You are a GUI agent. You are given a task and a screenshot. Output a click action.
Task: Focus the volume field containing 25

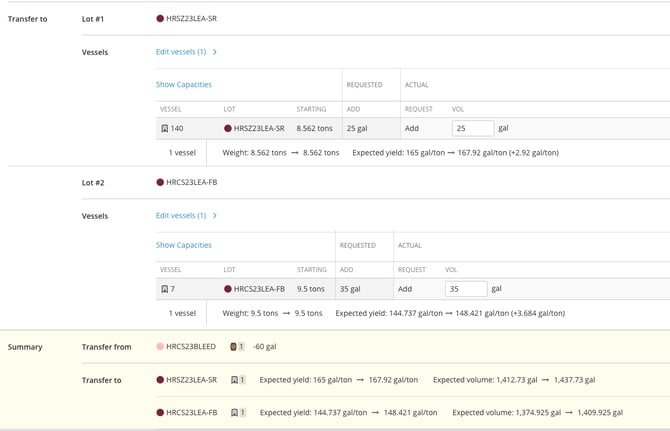coord(472,129)
